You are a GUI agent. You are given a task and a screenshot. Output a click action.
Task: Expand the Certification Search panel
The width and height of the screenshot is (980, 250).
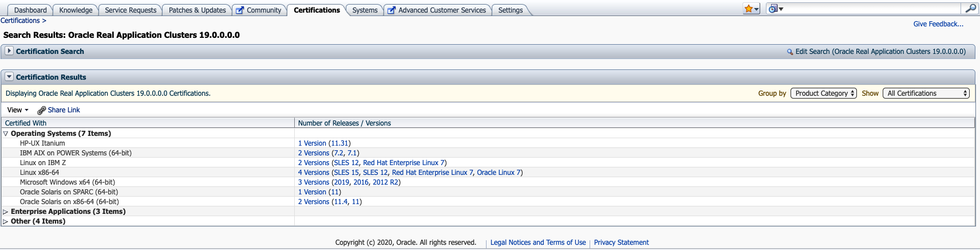point(9,51)
